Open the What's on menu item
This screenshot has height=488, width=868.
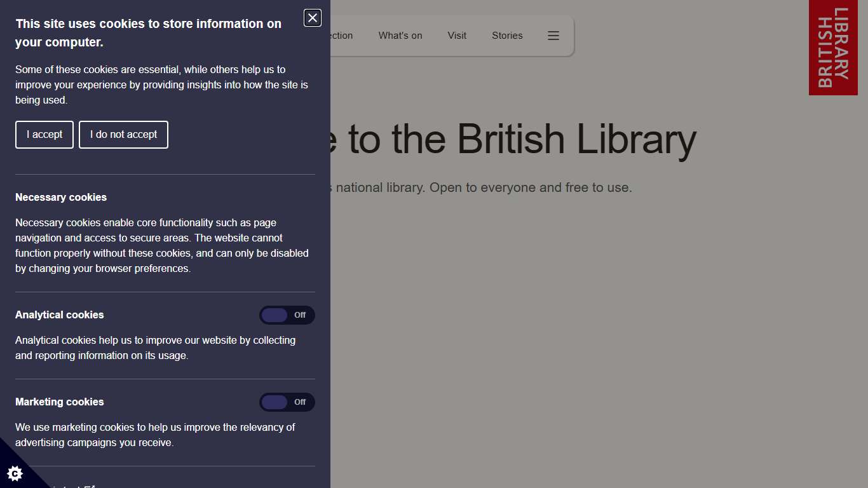click(x=400, y=36)
